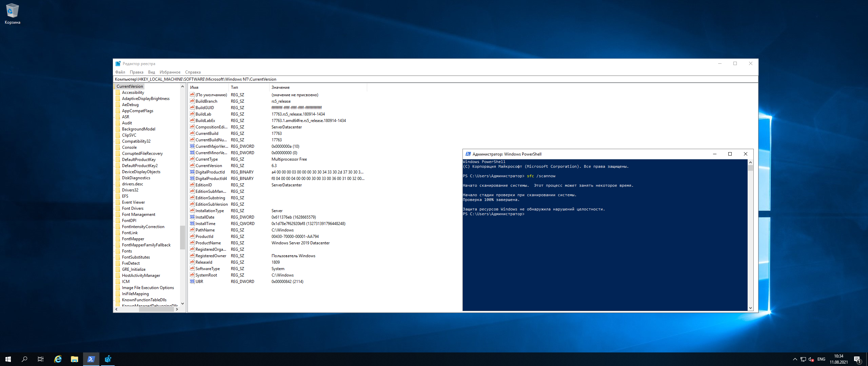The image size is (868, 366).
Task: Show hidden tray icons chevron
Action: pyautogui.click(x=795, y=359)
